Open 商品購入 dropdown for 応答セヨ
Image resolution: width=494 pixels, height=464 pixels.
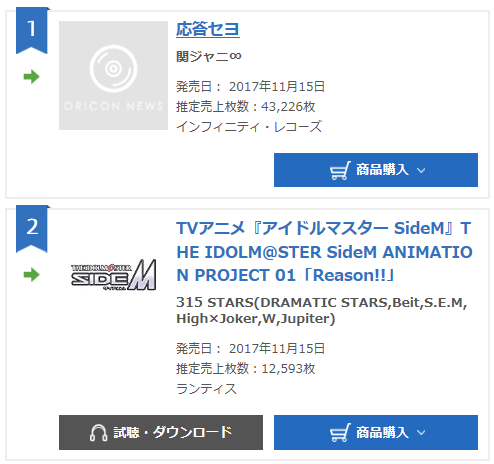point(376,170)
